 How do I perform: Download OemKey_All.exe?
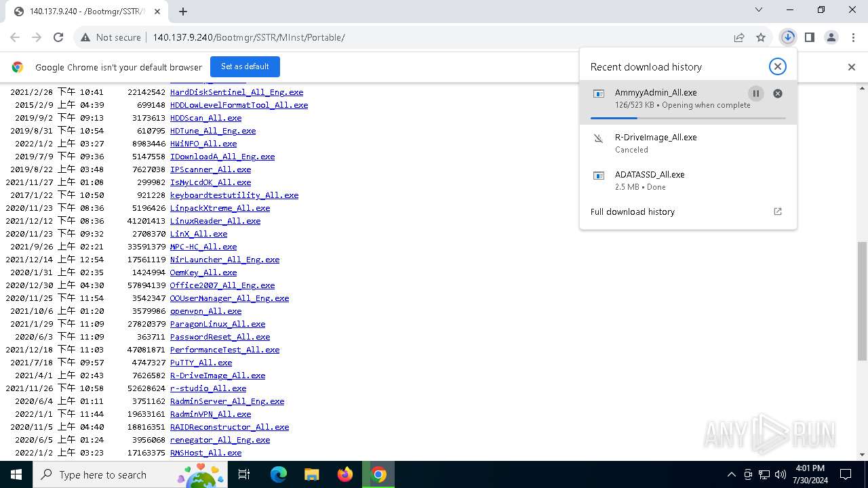point(203,272)
